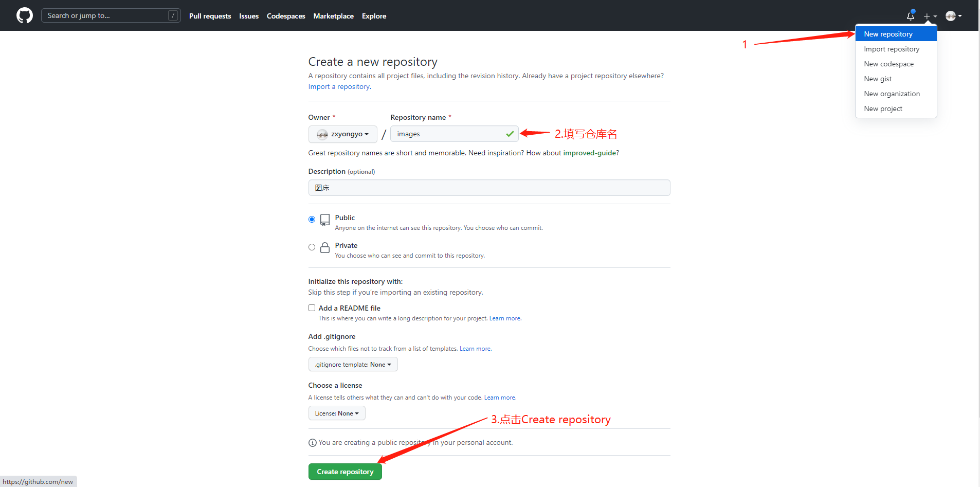The image size is (980, 487).
Task: Click the info icon beside public repository notice
Action: pyautogui.click(x=312, y=443)
